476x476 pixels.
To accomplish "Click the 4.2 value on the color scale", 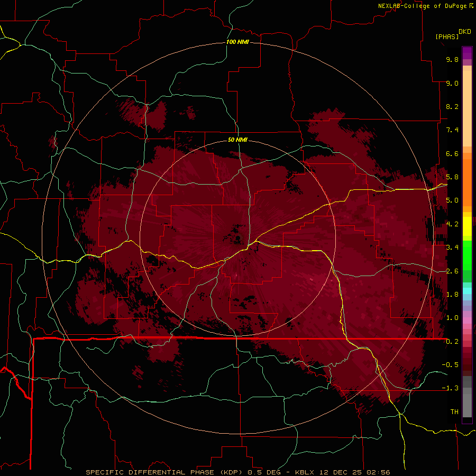I will click(452, 224).
